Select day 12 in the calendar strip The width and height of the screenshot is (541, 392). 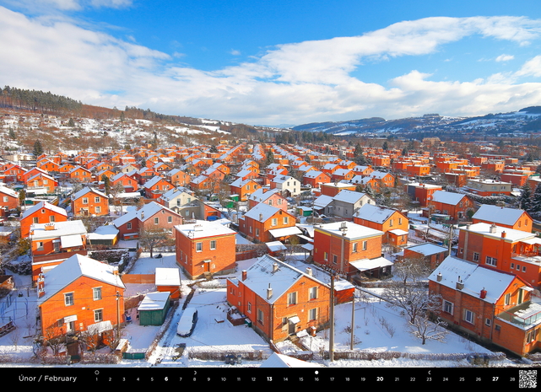coord(253,379)
